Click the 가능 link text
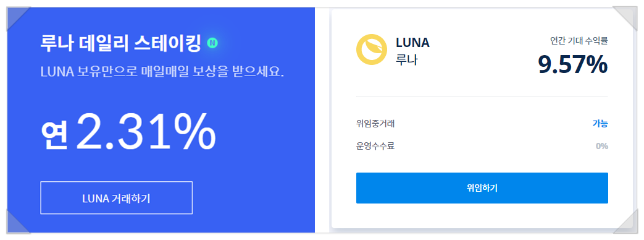The height and width of the screenshot is (240, 644). pyautogui.click(x=600, y=123)
